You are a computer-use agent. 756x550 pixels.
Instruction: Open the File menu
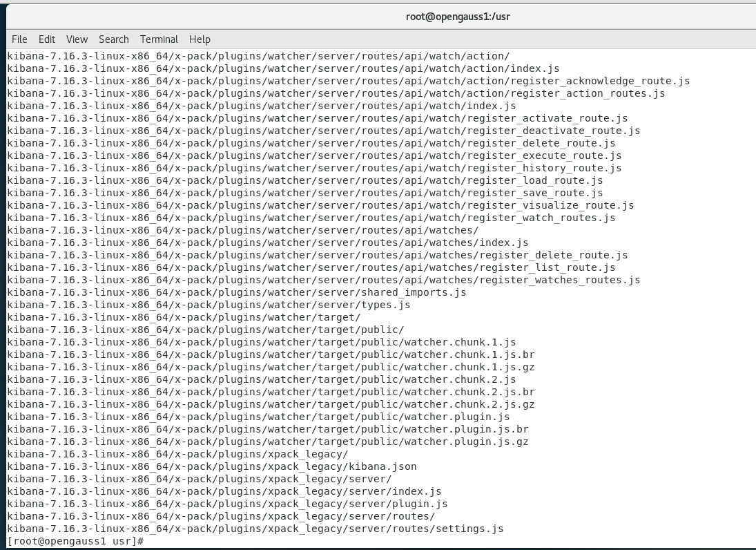point(19,39)
